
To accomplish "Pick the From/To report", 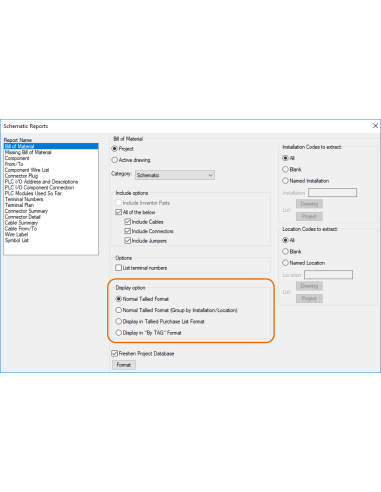I will (x=14, y=164).
